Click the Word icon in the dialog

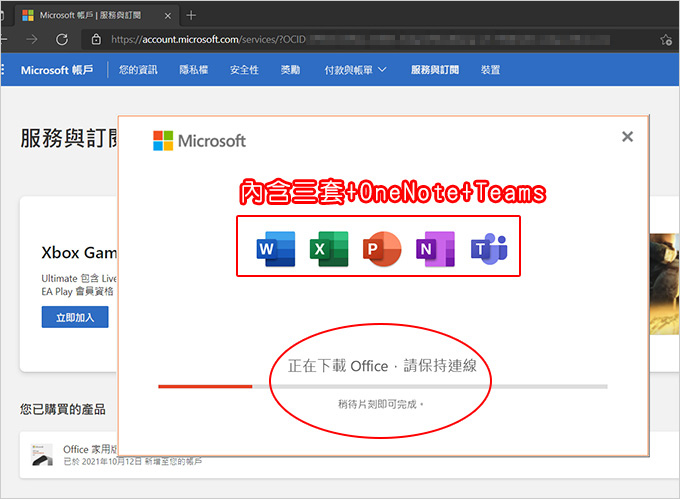pyautogui.click(x=276, y=248)
